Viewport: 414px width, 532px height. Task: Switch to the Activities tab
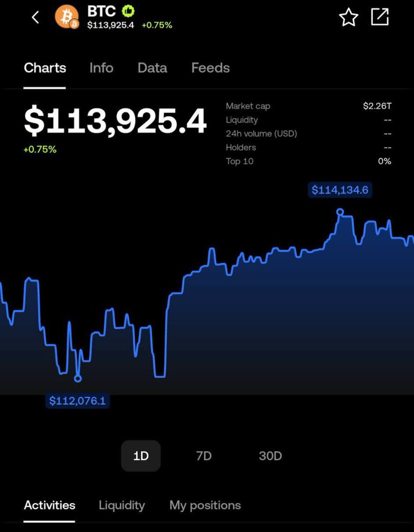(49, 505)
